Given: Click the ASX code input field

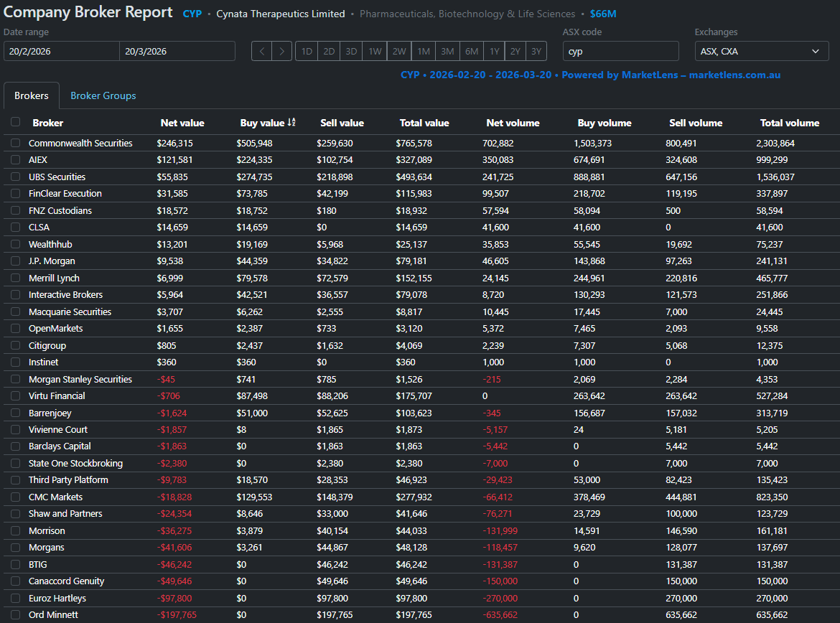Looking at the screenshot, I should coord(620,52).
